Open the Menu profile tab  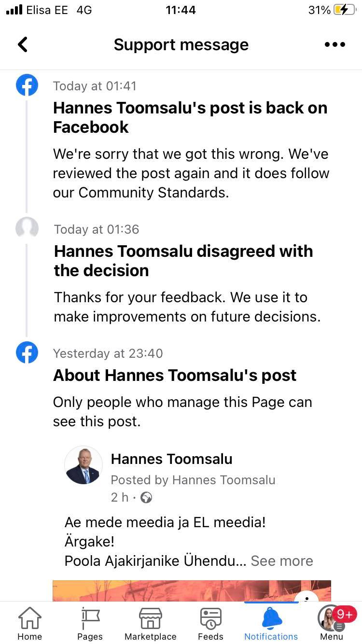point(332,624)
